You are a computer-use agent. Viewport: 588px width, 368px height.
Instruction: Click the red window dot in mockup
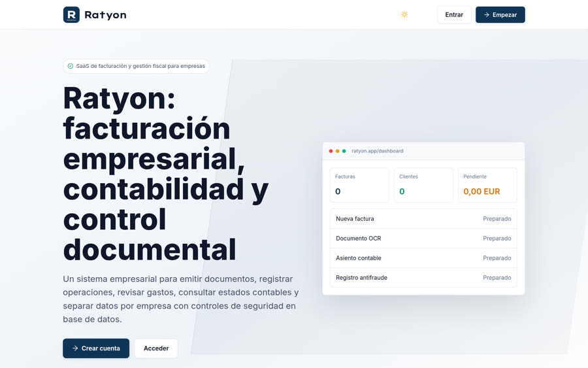coord(331,151)
